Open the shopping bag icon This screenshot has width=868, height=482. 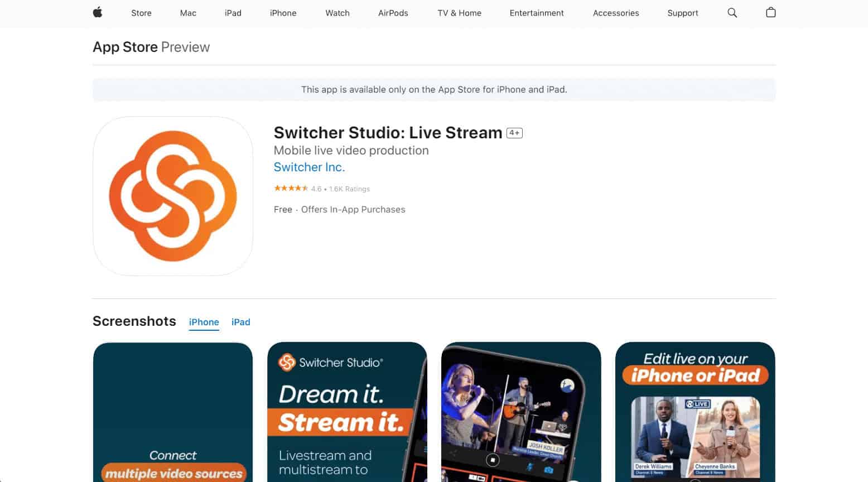click(770, 13)
